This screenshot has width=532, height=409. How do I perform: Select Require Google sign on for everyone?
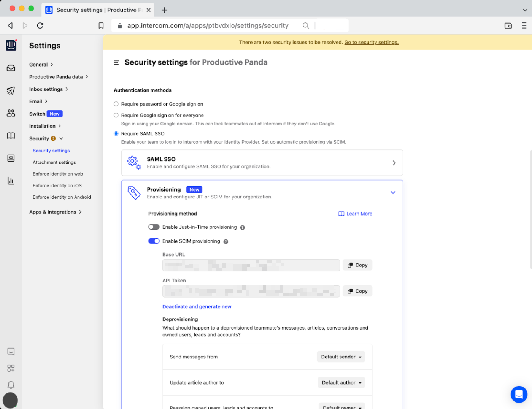(x=116, y=115)
